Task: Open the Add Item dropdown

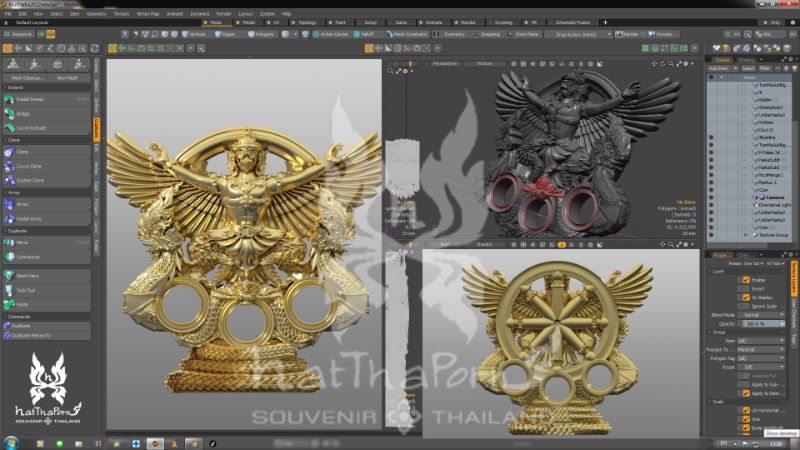Action: [x=722, y=68]
